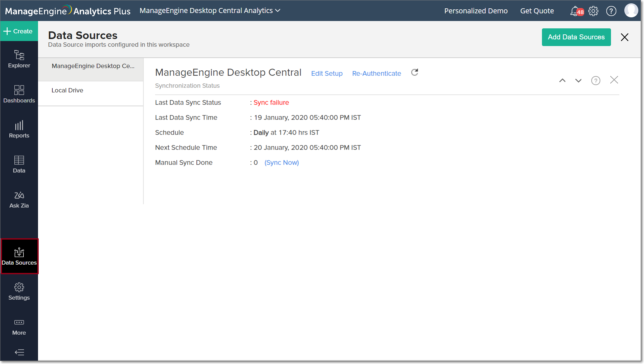
Task: Click the Add Data Sources button
Action: 576,37
